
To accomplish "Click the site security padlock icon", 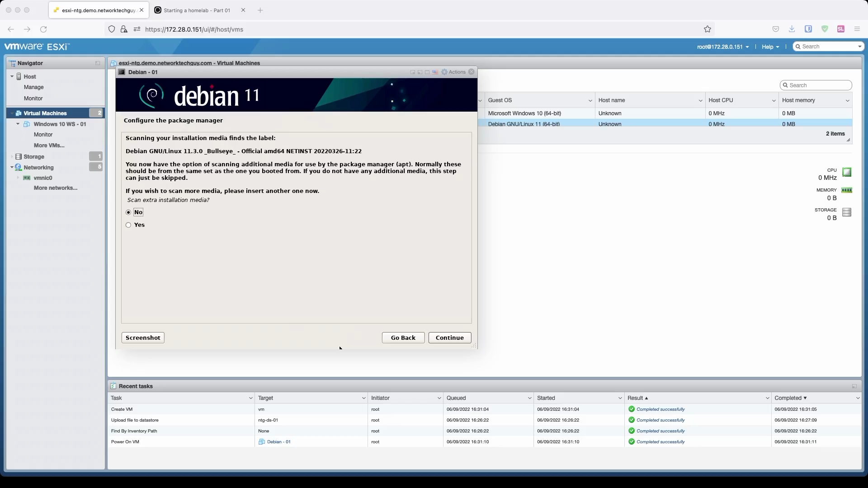I will [x=124, y=29].
